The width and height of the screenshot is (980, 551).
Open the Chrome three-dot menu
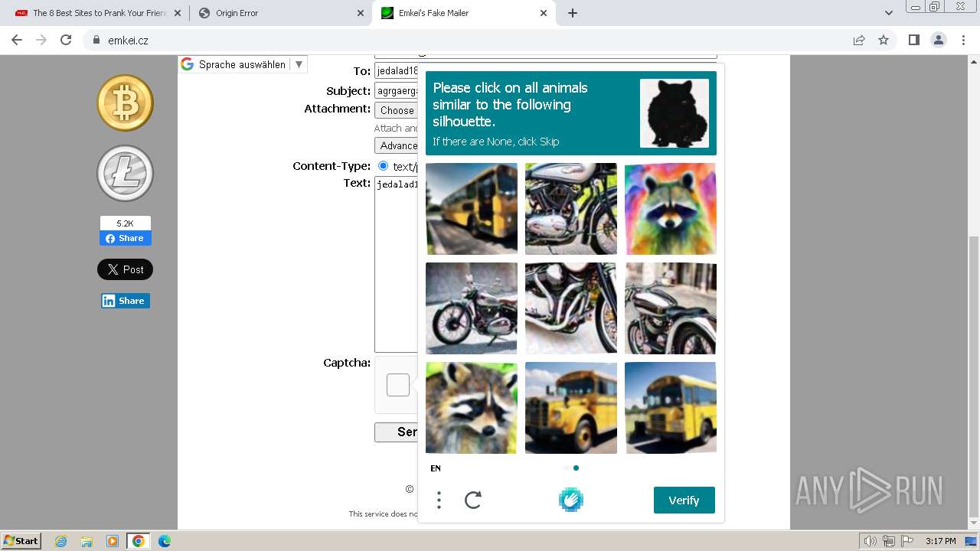(963, 40)
